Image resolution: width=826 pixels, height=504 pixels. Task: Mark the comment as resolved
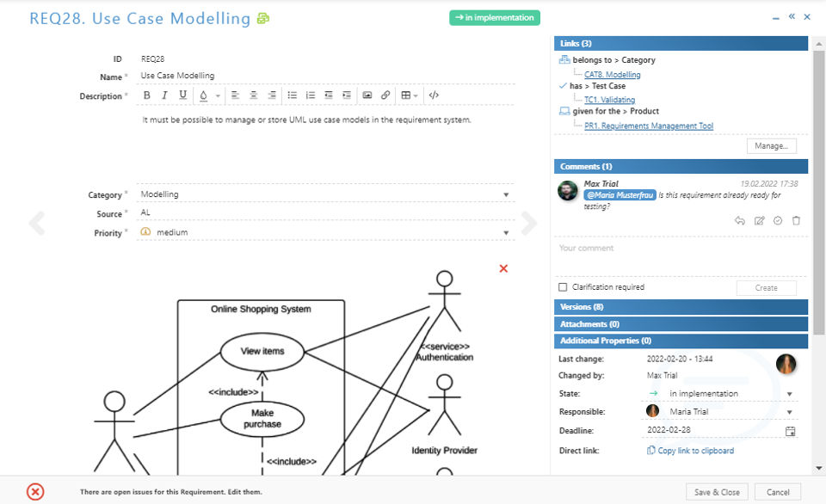point(777,221)
